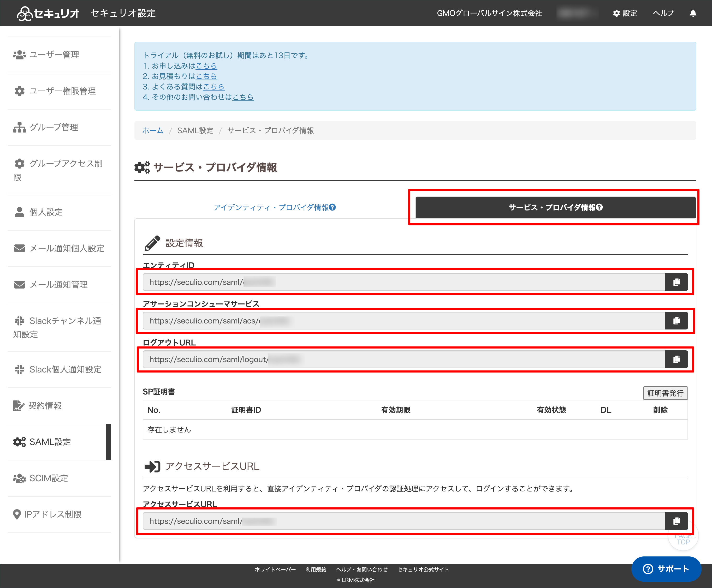712x588 pixels.
Task: Copy the ログアウトURL value
Action: pyautogui.click(x=676, y=359)
